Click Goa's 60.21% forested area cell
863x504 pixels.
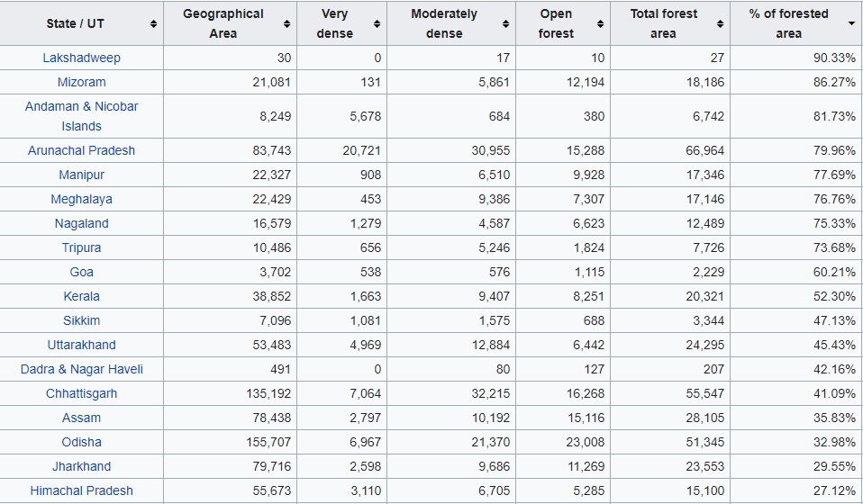(829, 272)
